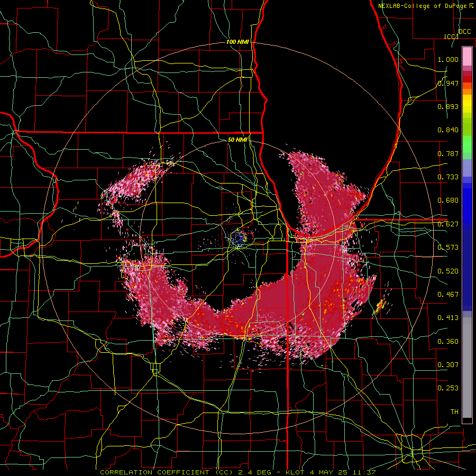This screenshot has width=476, height=476.
Task: Select the 0.467 scale value
Action: [x=448, y=295]
